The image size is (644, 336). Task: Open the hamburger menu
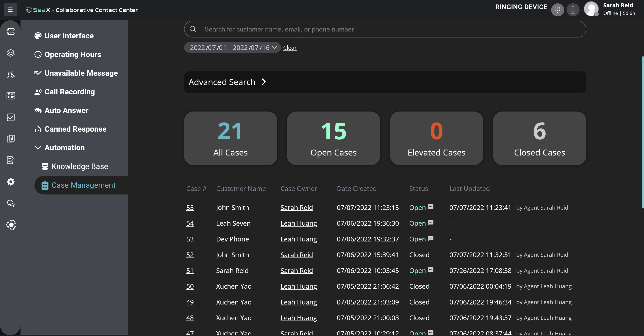tap(10, 10)
